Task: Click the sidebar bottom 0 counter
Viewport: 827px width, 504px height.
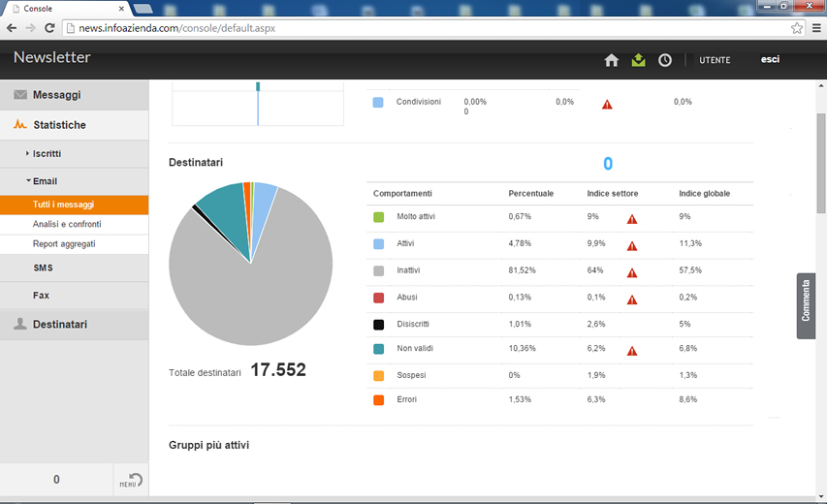Action: point(56,479)
